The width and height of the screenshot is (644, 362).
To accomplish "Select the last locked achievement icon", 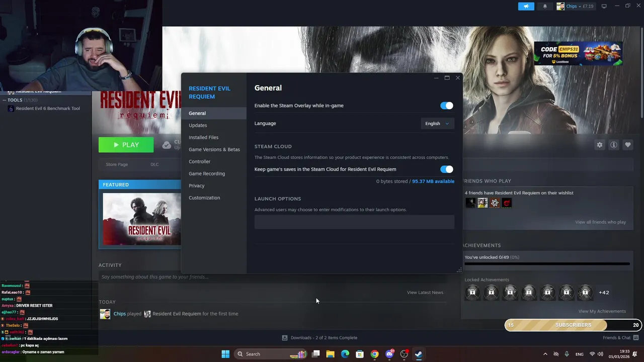I will tap(585, 292).
